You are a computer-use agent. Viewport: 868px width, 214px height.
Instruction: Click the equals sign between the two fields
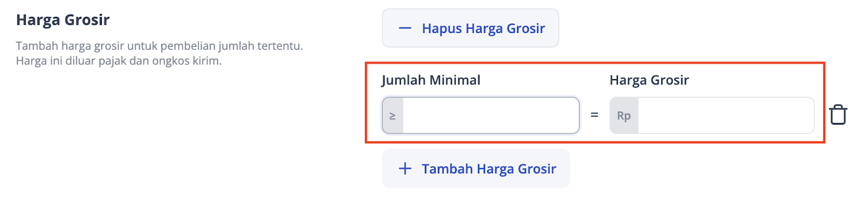(x=595, y=115)
